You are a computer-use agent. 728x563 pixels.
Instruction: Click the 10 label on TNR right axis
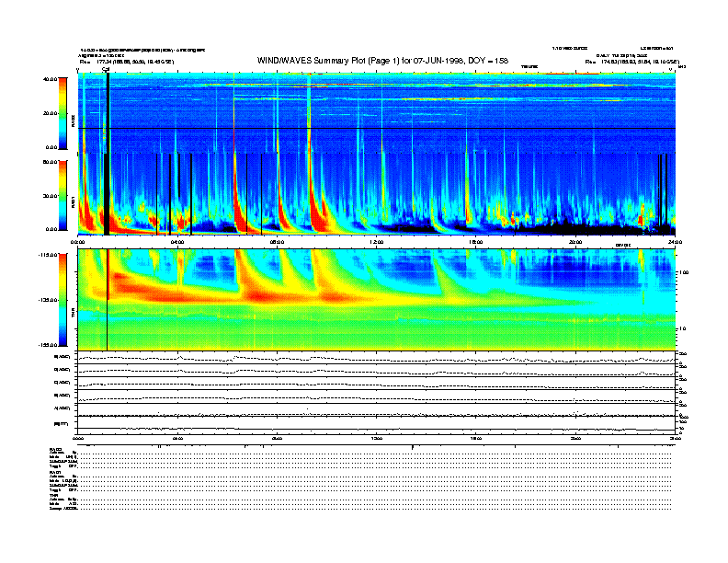click(684, 328)
